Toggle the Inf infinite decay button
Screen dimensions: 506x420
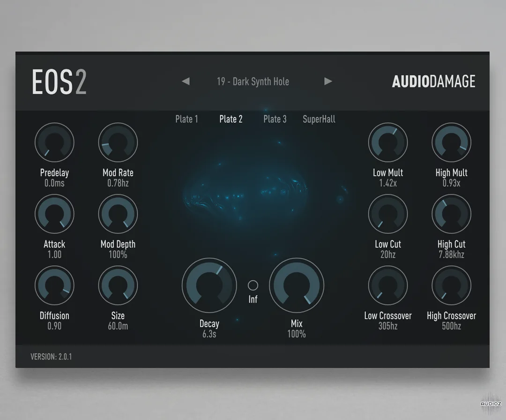[253, 285]
